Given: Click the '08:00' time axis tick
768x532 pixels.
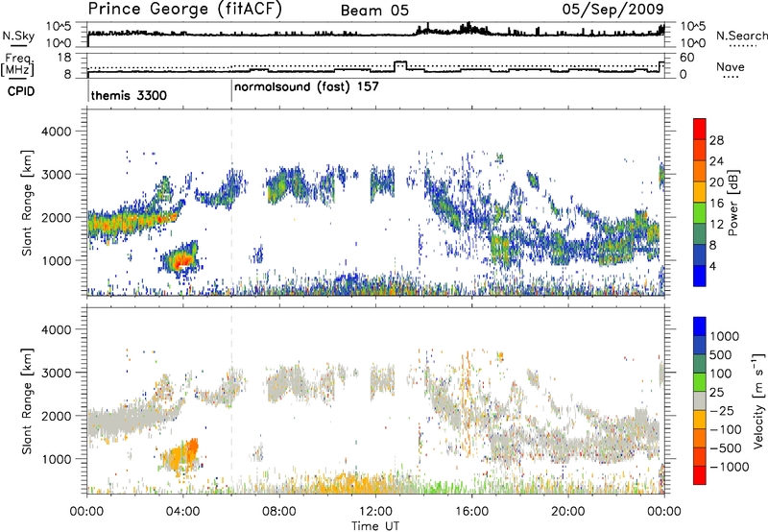Looking at the screenshot, I should click(x=279, y=512).
